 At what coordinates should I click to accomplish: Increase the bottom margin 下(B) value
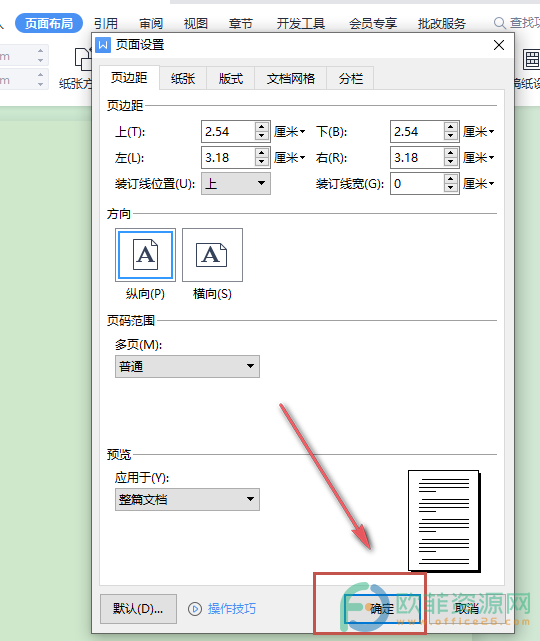coord(450,127)
